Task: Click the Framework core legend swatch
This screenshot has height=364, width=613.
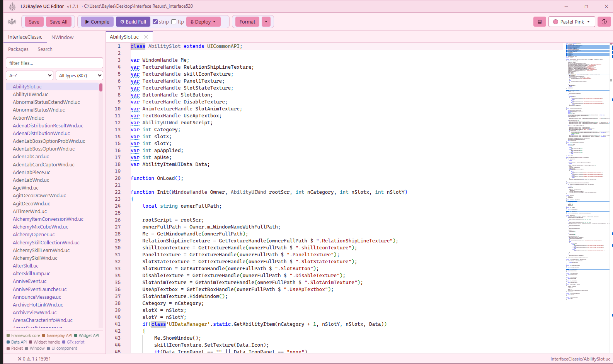Action: pyautogui.click(x=8, y=335)
